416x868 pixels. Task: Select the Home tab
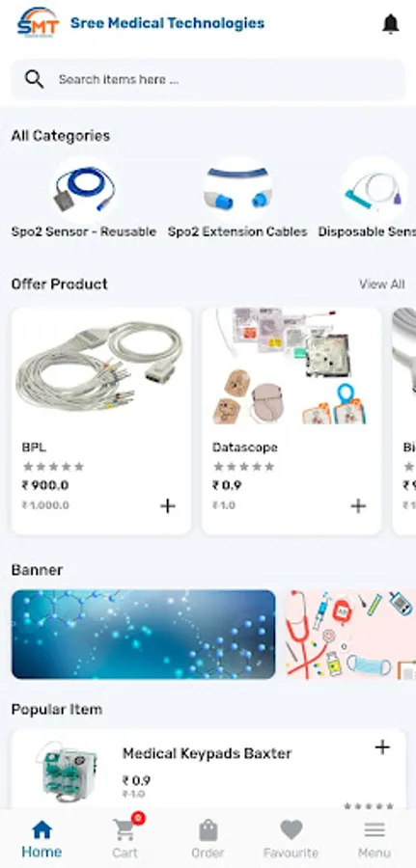pos(42,839)
